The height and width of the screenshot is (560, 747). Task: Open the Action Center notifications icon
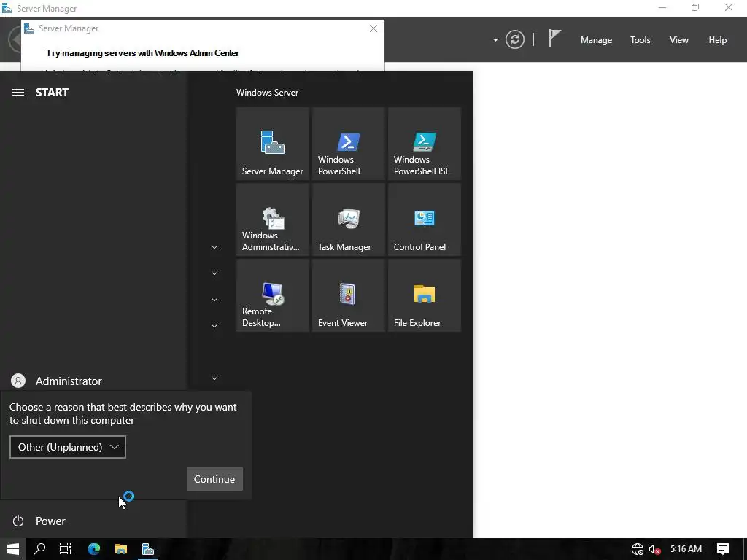click(723, 549)
